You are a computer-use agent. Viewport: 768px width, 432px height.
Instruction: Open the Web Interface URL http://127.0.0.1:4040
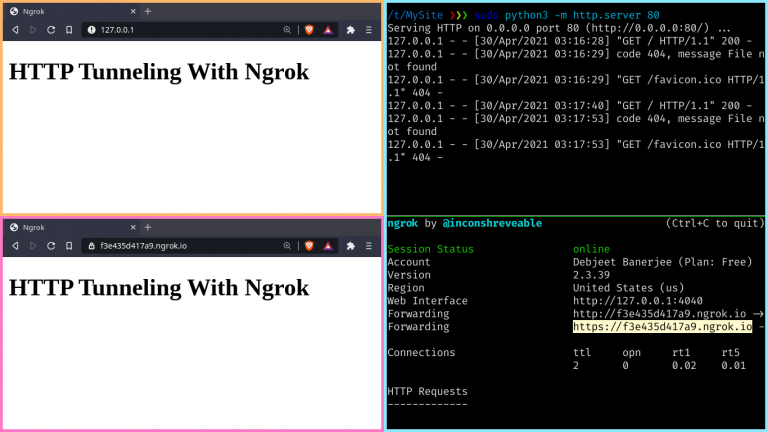[x=638, y=301]
